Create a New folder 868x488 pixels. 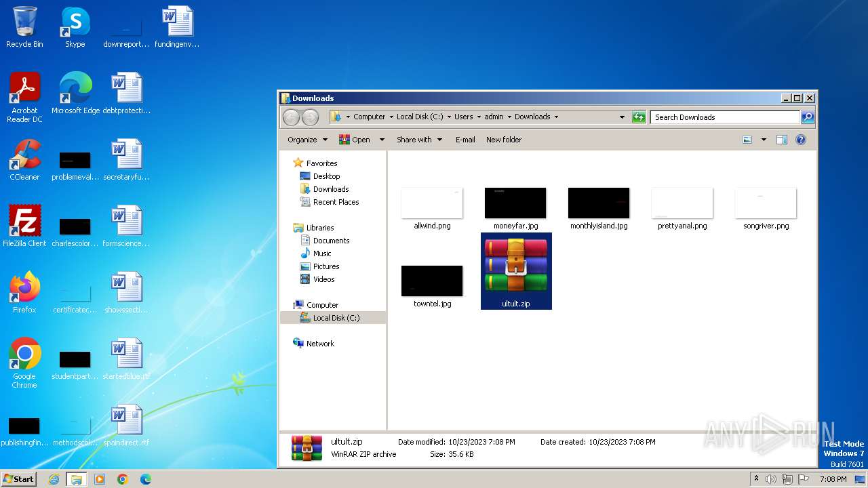[504, 140]
